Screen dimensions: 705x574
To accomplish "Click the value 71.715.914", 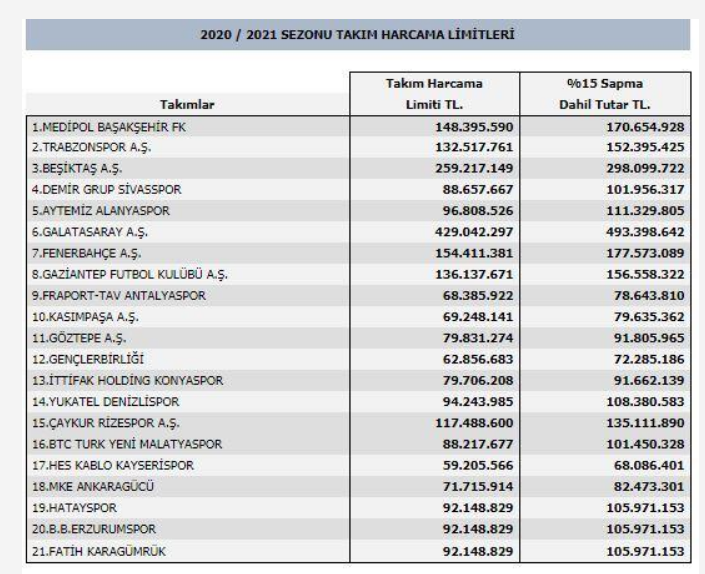I will [x=478, y=486].
